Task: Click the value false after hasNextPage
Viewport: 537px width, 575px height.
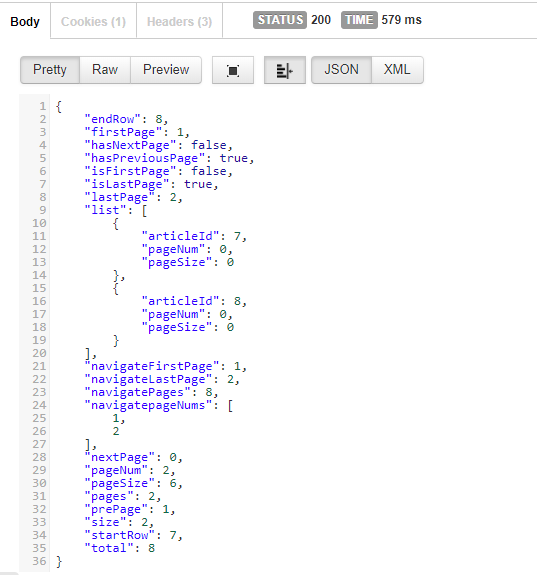Action: pos(209,145)
